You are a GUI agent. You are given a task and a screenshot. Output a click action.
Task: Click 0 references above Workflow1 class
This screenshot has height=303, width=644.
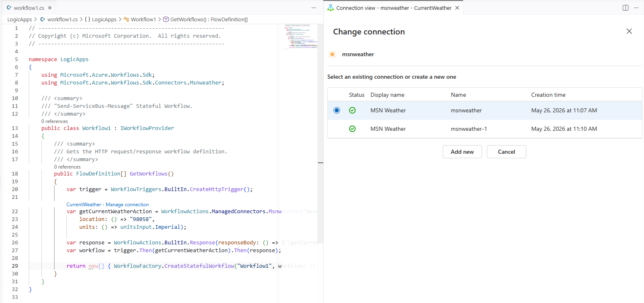(x=55, y=121)
